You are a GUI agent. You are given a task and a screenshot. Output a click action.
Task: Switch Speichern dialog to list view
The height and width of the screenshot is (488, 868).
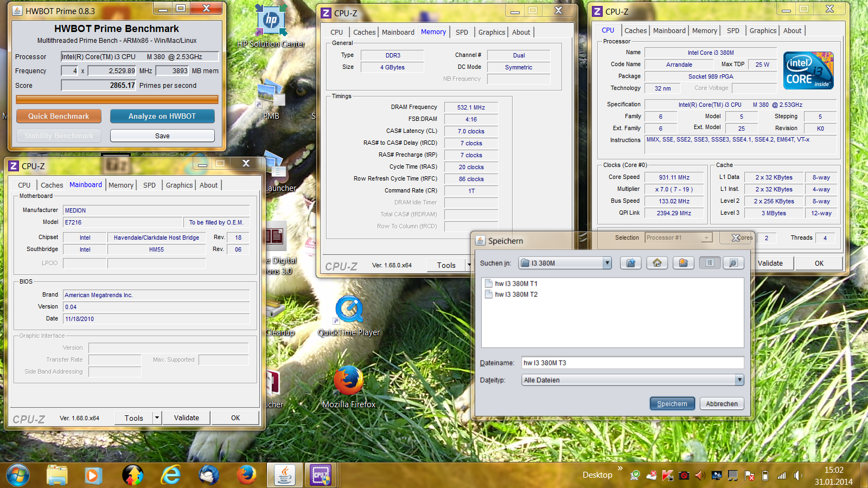point(710,263)
